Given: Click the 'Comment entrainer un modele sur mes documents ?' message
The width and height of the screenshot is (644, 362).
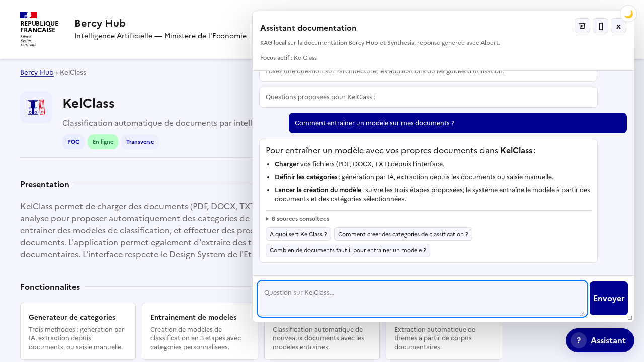Looking at the screenshot, I should 458,123.
